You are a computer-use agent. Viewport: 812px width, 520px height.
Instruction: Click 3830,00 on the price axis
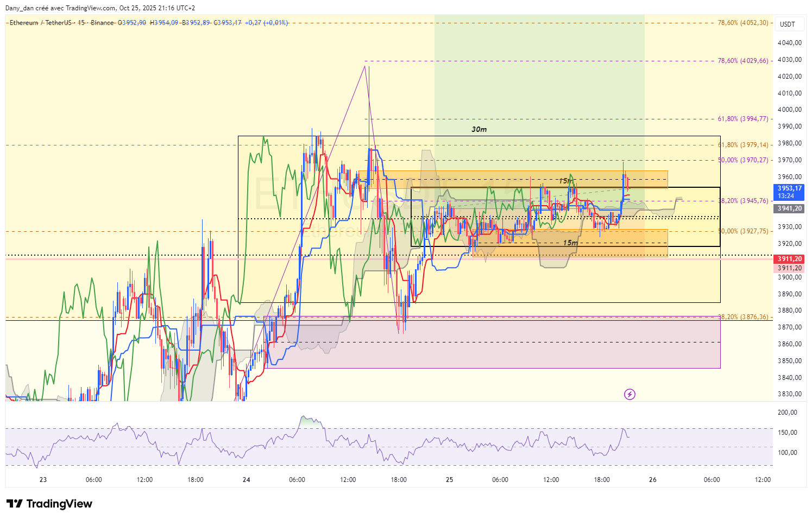pyautogui.click(x=790, y=394)
